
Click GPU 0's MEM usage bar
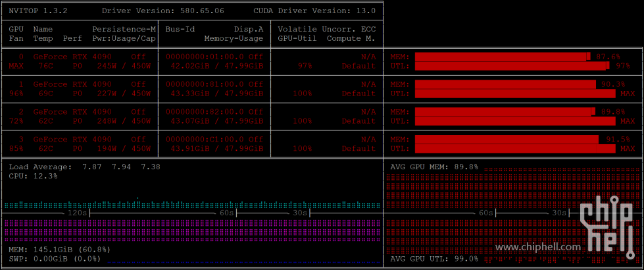pos(503,57)
